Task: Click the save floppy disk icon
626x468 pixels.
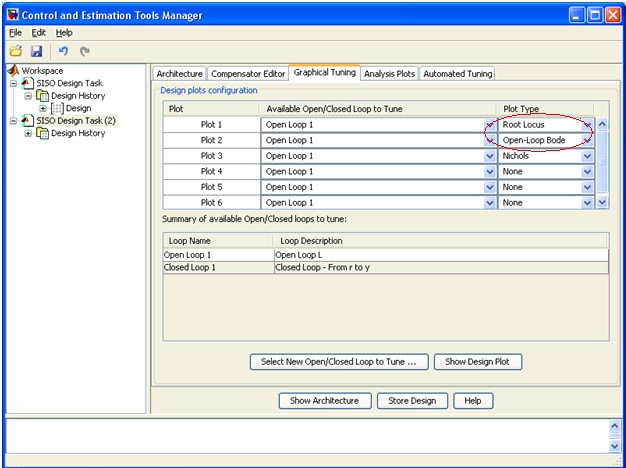Action: pyautogui.click(x=36, y=51)
